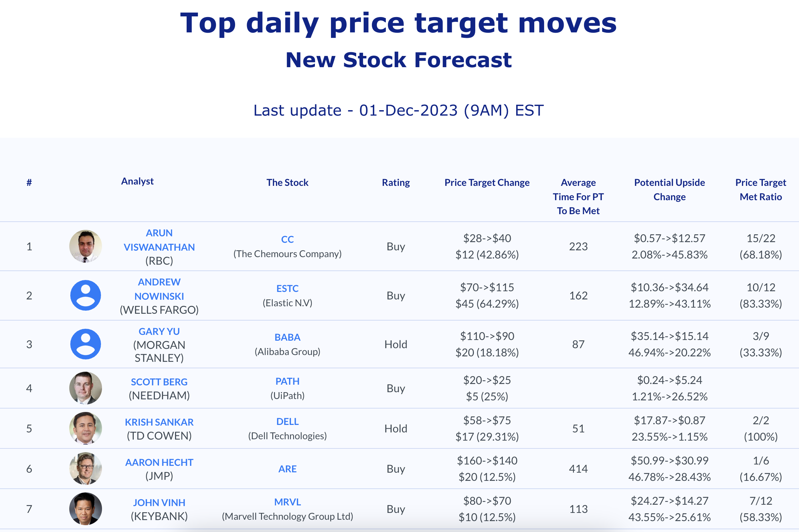Open the BABA stock ticker link

click(288, 337)
